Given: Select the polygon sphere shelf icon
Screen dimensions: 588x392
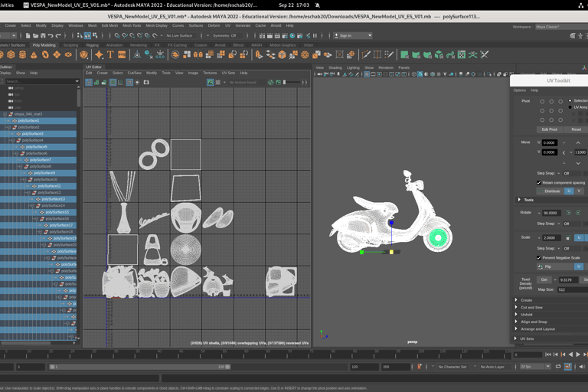Looking at the screenshot, I should (x=2, y=55).
